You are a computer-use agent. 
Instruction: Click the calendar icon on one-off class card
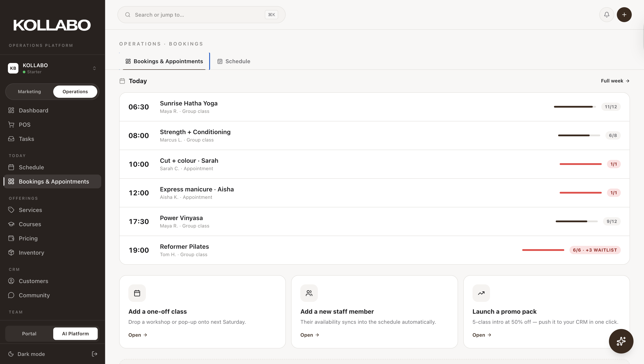(x=137, y=293)
